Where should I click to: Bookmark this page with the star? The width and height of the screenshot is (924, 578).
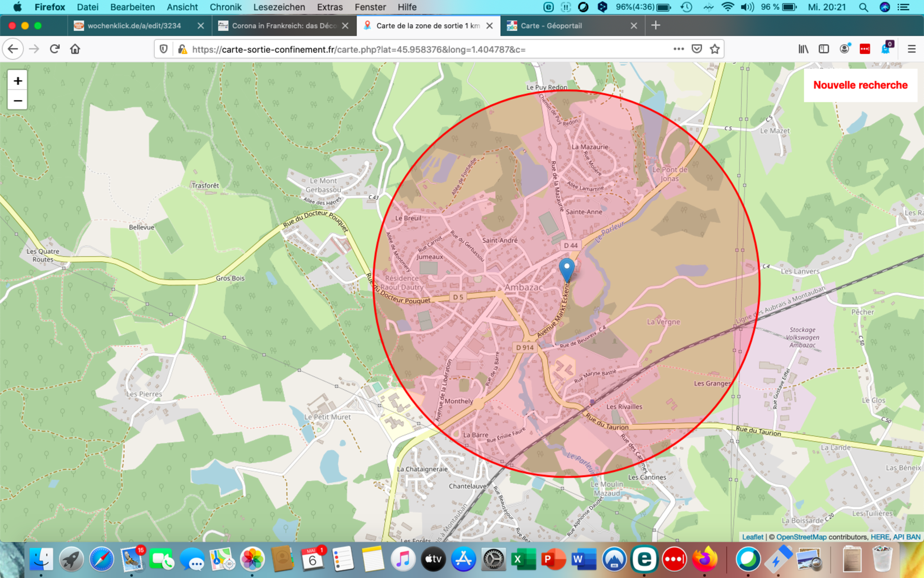[715, 49]
